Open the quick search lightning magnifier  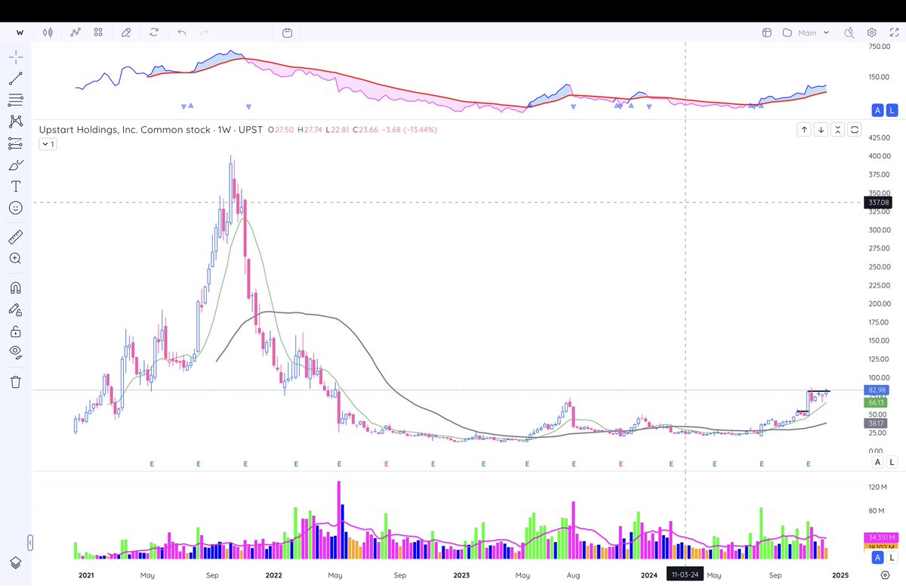click(x=849, y=32)
